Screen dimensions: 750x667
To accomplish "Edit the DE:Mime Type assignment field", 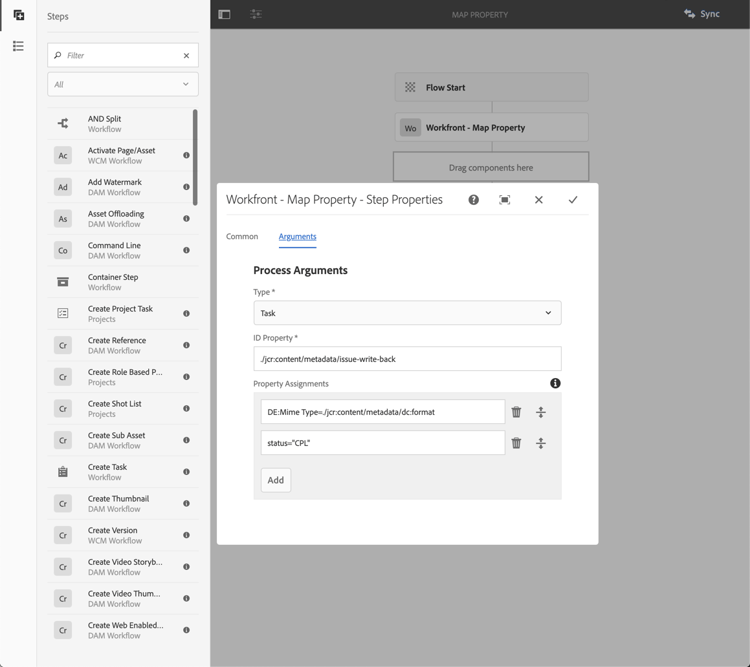I will click(x=383, y=412).
